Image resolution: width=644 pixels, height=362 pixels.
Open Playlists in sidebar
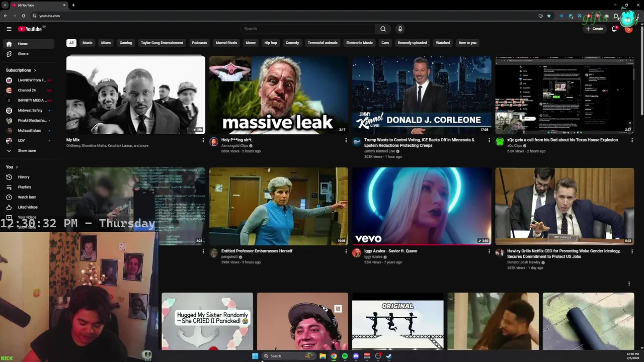coord(28,187)
